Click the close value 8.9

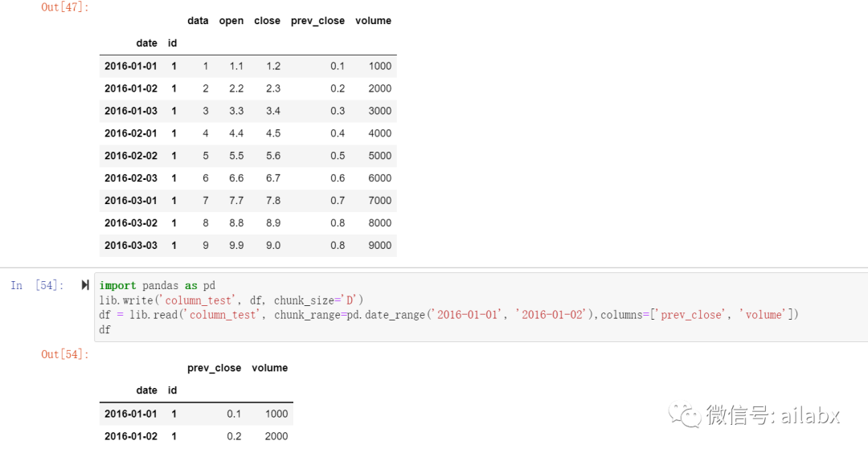pyautogui.click(x=273, y=223)
